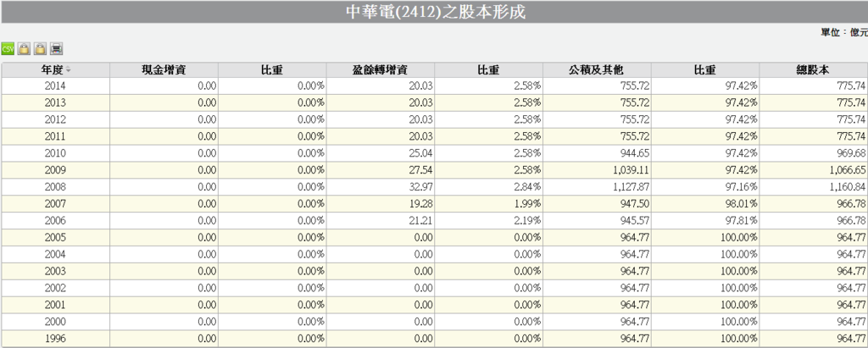Click the 27.54 value in the 2009 row
Screen dimensions: 868x348
(422, 170)
